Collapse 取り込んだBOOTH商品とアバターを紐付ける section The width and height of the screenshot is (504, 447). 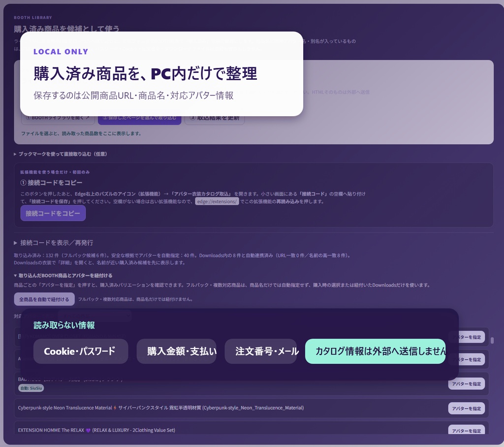pyautogui.click(x=15, y=276)
